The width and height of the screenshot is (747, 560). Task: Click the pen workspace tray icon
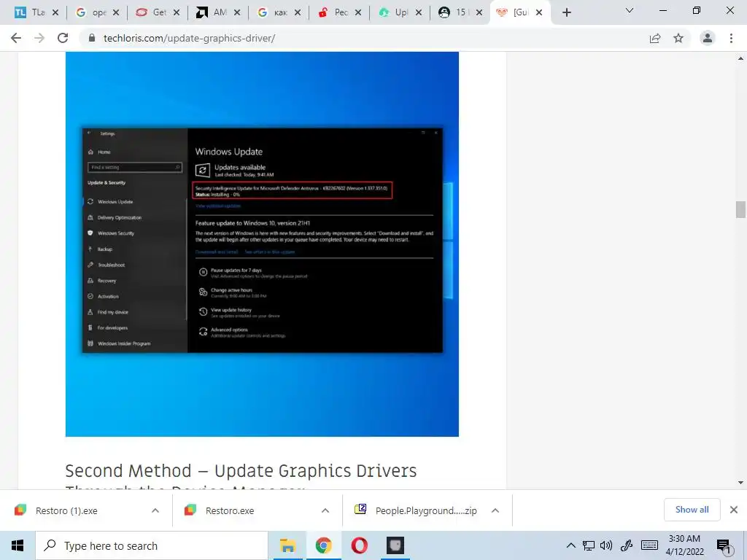[626, 545]
